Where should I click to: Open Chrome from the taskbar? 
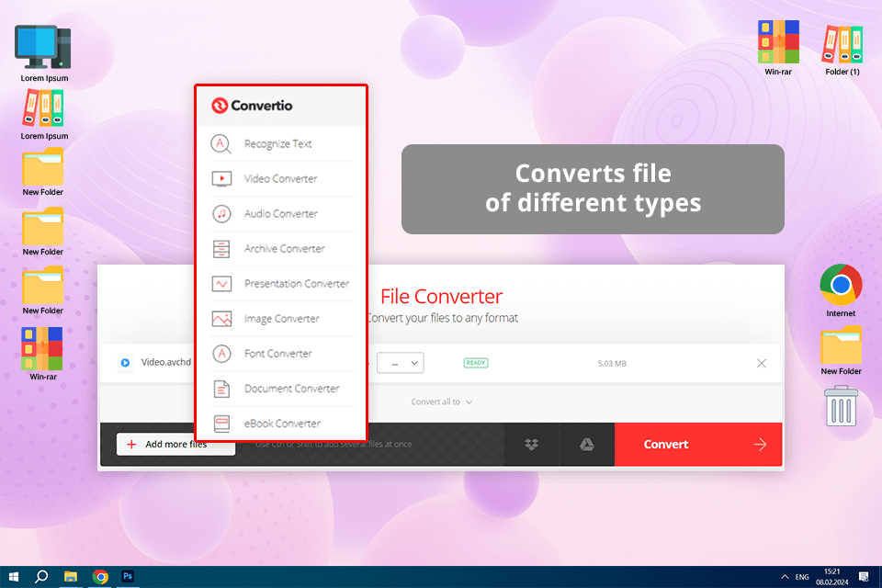point(100,577)
